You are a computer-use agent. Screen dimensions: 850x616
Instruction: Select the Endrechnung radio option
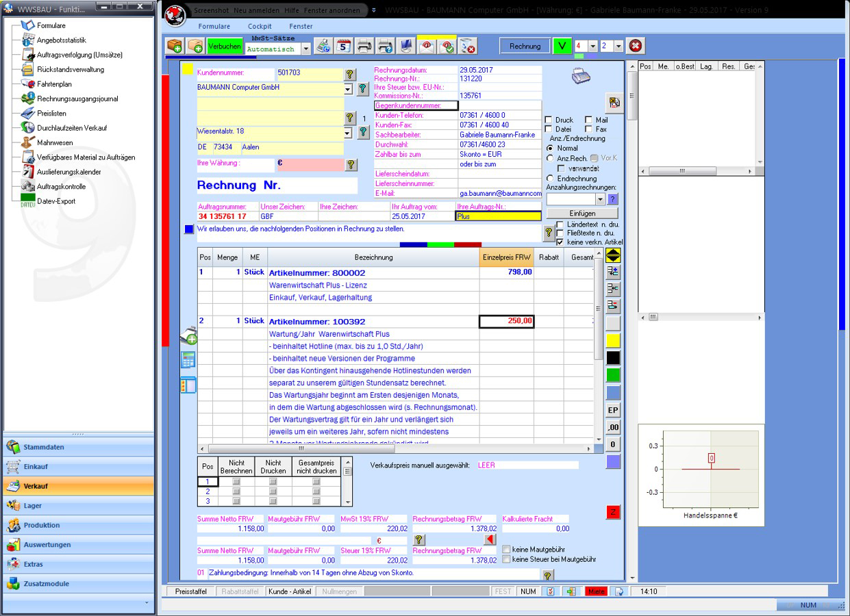(550, 179)
